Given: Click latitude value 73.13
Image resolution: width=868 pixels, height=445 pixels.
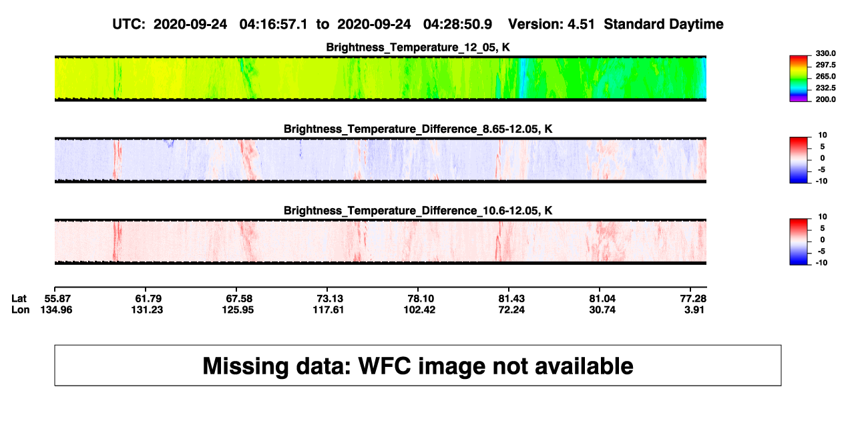Looking at the screenshot, I should [331, 298].
